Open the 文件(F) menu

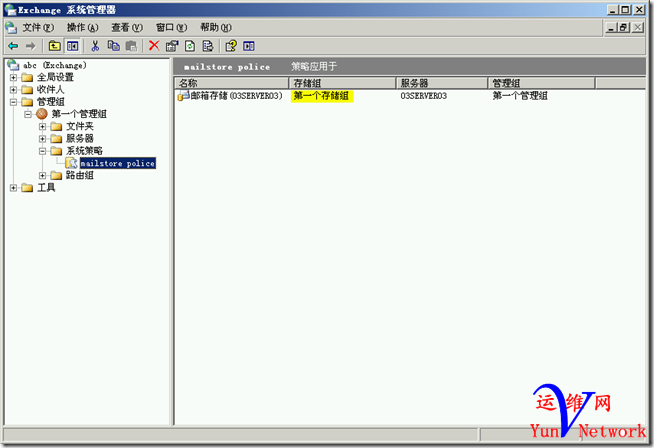point(38,28)
